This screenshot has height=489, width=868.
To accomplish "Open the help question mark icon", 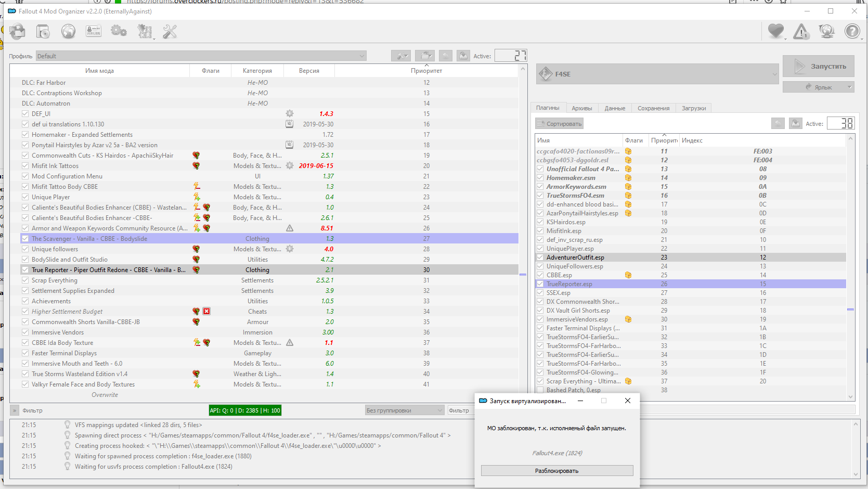I will tap(852, 32).
